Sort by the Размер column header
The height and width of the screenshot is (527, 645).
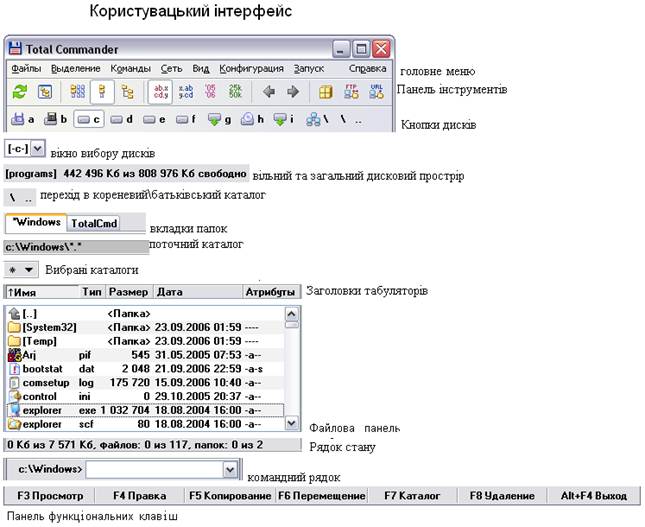(x=129, y=292)
